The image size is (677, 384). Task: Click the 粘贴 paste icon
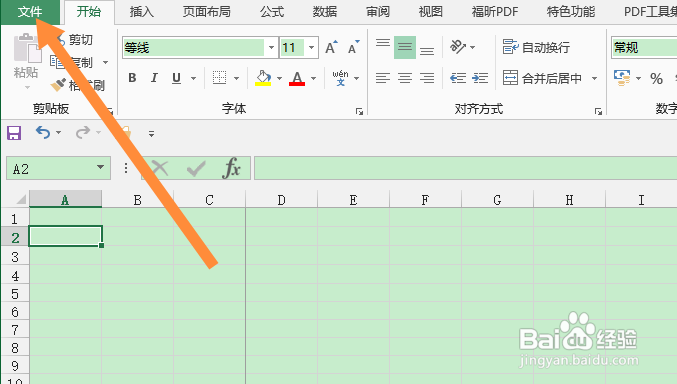coord(27,48)
